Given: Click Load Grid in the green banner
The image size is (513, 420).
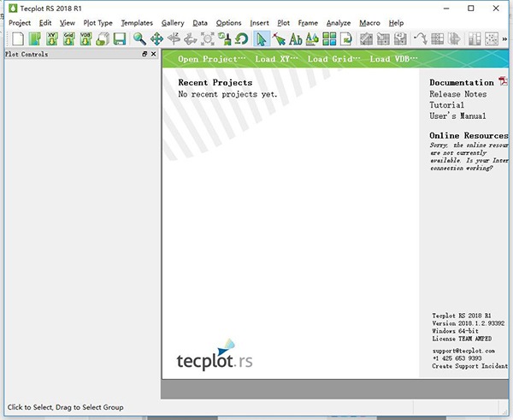Looking at the screenshot, I should pyautogui.click(x=334, y=59).
